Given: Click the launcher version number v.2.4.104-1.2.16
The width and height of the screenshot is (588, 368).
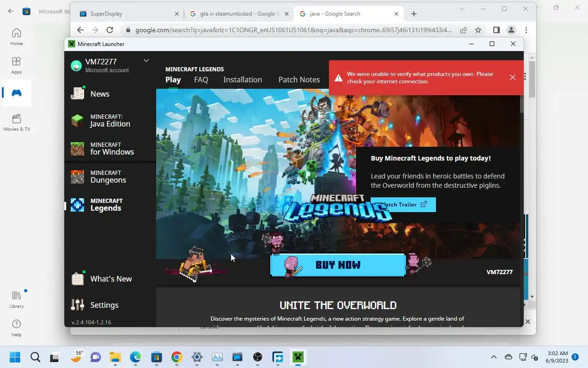Looking at the screenshot, I should (91, 322).
